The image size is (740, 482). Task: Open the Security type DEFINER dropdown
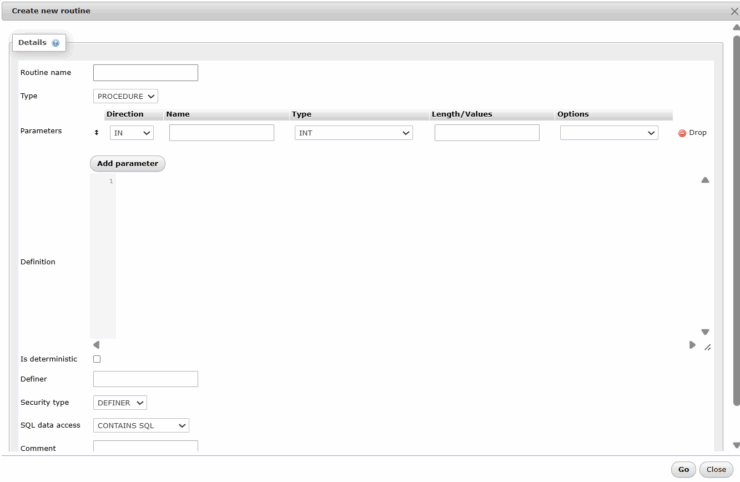[120, 402]
